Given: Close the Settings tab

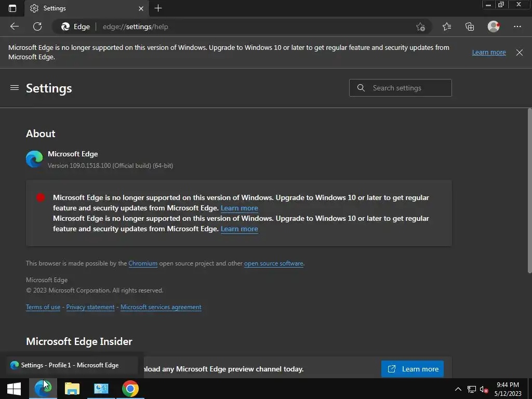Looking at the screenshot, I should 141,8.
